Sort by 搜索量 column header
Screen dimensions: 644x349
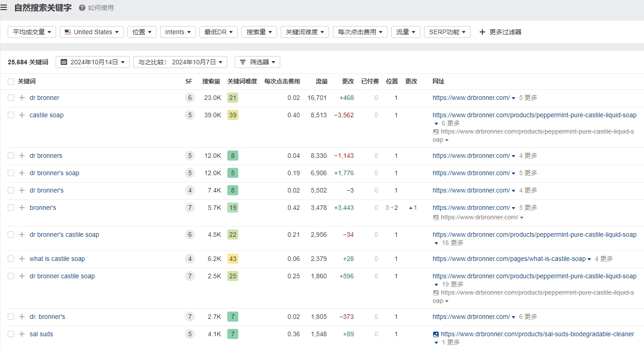point(211,82)
